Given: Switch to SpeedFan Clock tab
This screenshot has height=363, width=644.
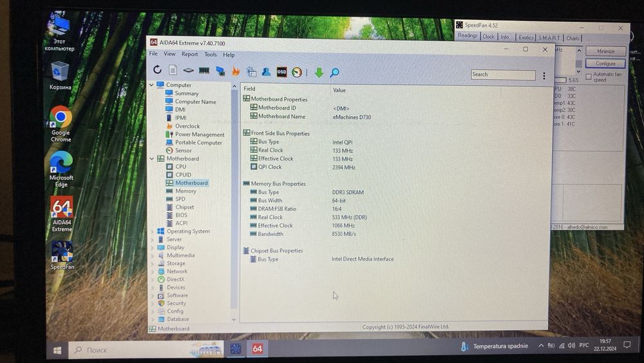Looking at the screenshot, I should (x=488, y=37).
